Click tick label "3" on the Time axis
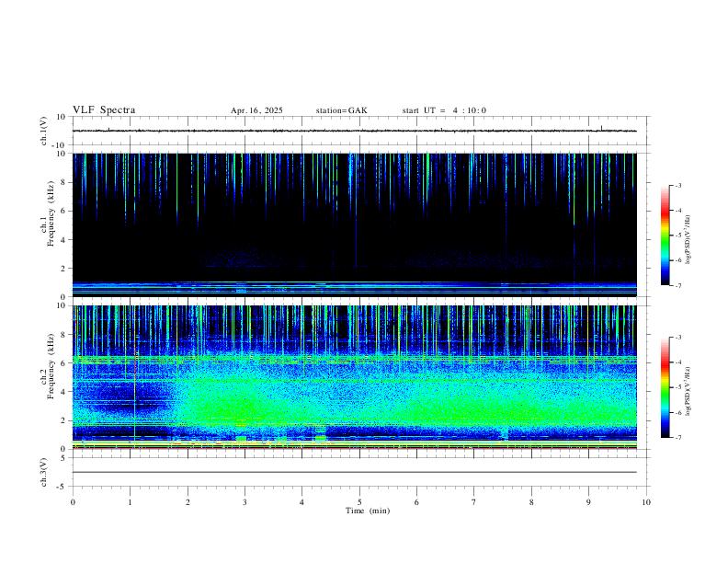Viewport: 728px width, 563px height. [x=245, y=502]
